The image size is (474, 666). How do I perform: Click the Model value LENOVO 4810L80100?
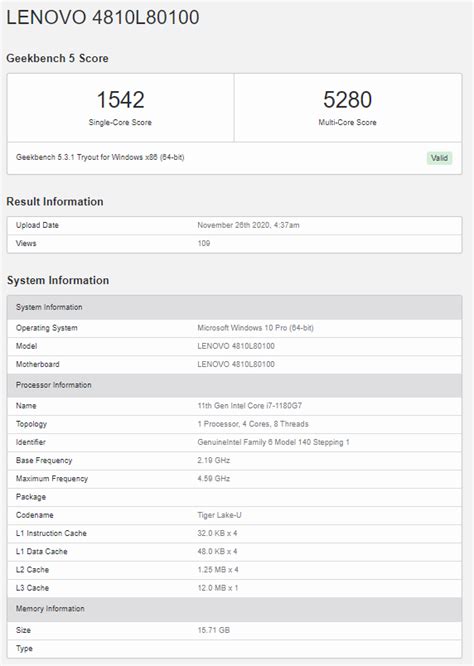[x=236, y=346]
